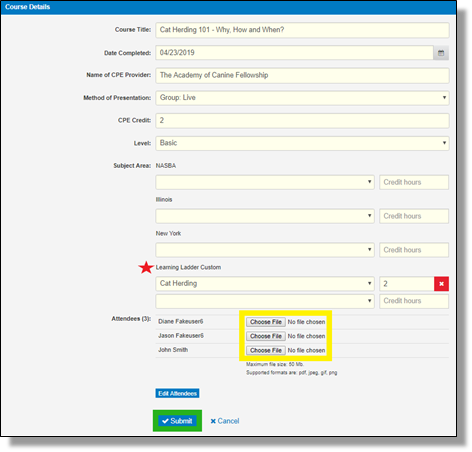
Task: Open the NASBA subject area dropdown
Action: [x=265, y=182]
